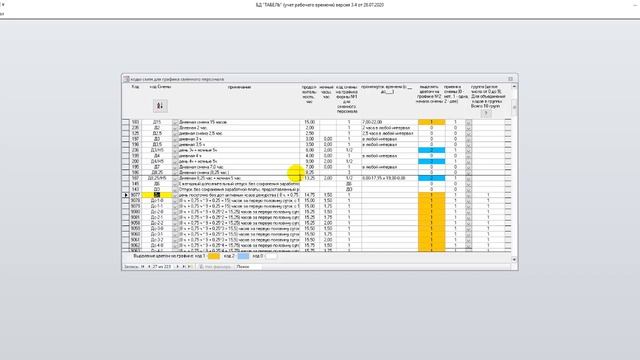Go to the previous record

pos(149,267)
